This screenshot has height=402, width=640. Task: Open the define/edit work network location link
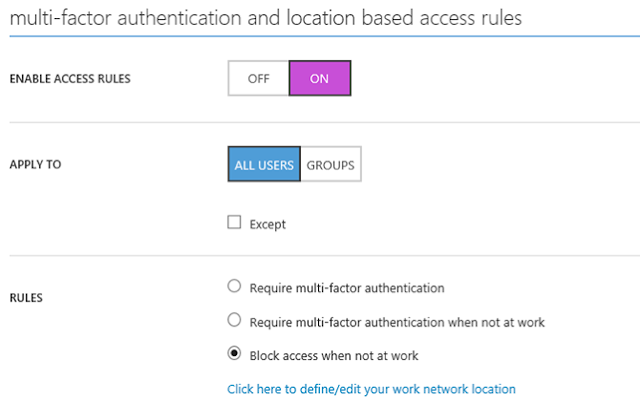[x=371, y=388]
